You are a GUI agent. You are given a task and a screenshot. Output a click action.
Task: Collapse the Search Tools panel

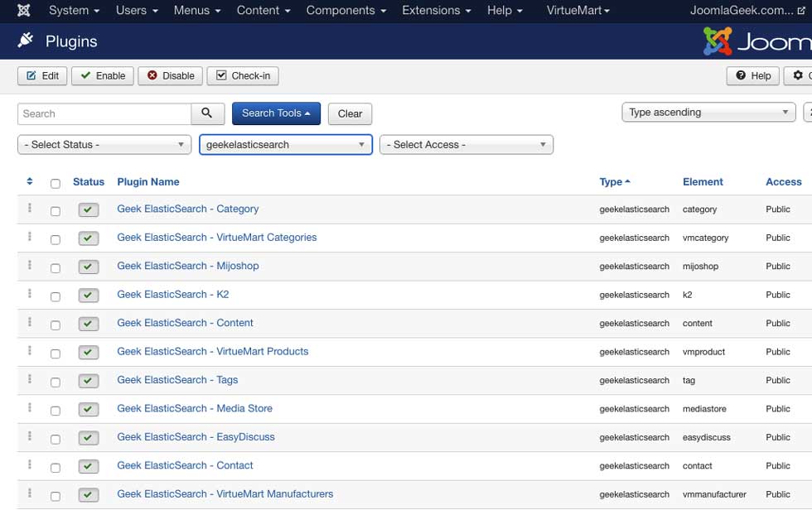[276, 113]
